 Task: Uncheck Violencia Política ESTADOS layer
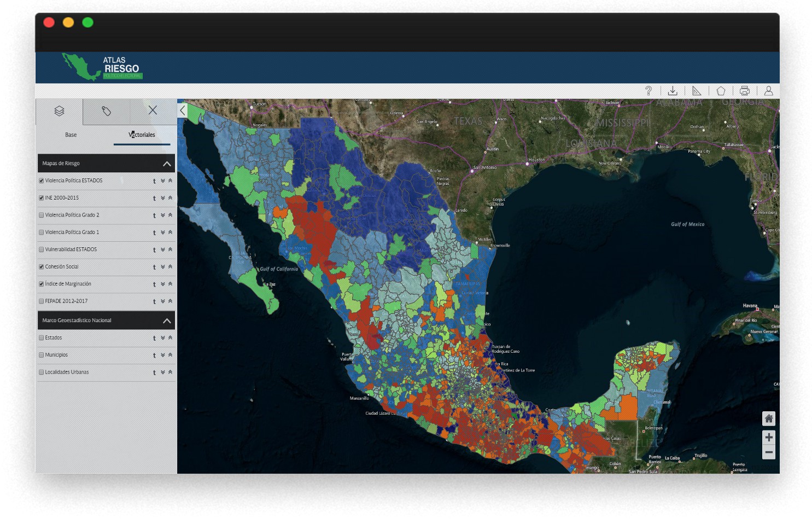(x=42, y=181)
